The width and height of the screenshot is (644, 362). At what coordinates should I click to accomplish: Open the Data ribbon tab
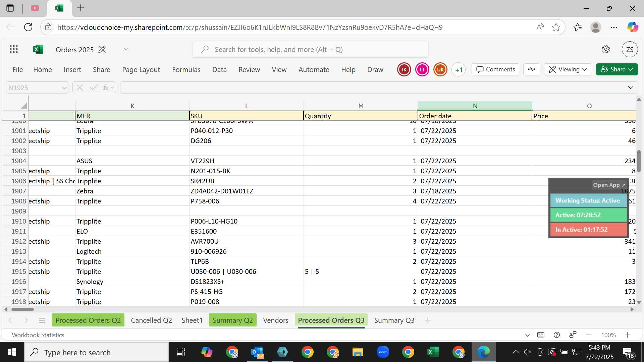point(219,70)
